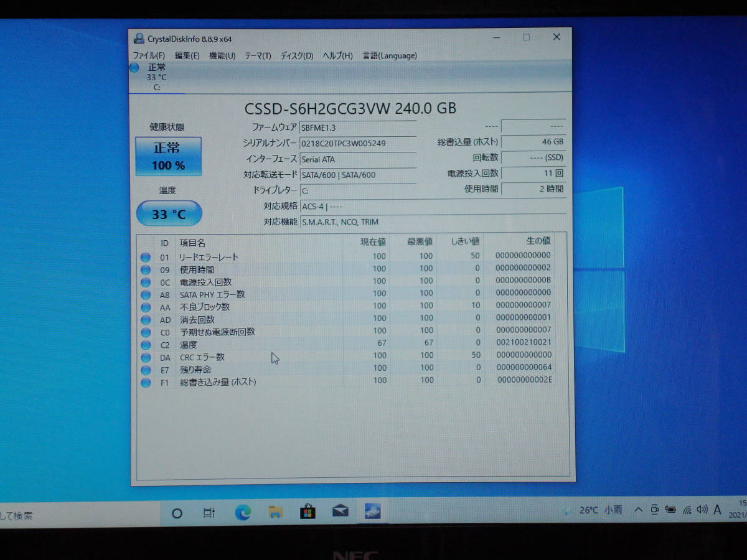
Task: Open the 編集(E) menu
Action: (x=187, y=55)
